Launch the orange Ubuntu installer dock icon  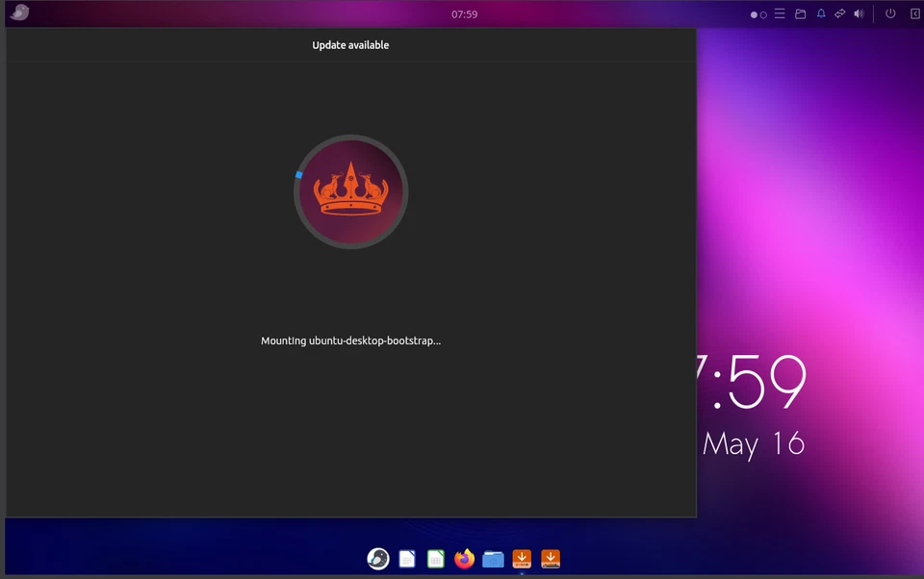click(x=522, y=559)
